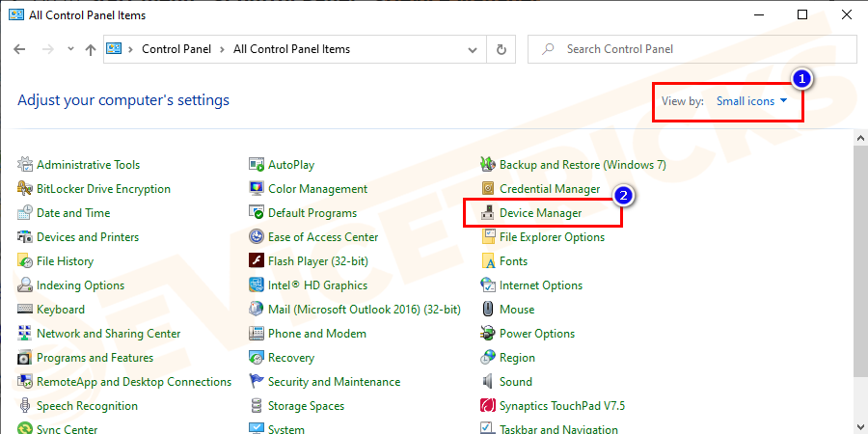Click the Sound speaker icon
This screenshot has width=868, height=434.
coord(488,381)
